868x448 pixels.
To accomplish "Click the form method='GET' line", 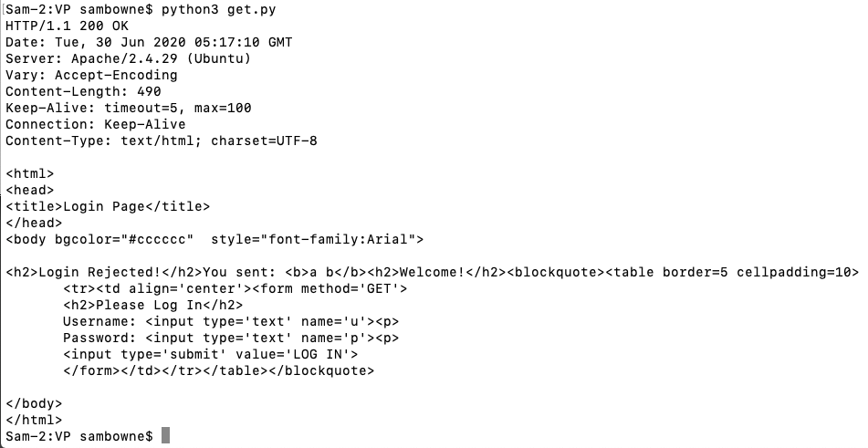I will coord(235,288).
